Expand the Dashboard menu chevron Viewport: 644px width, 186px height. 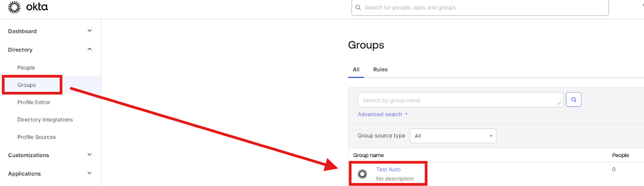click(x=89, y=31)
